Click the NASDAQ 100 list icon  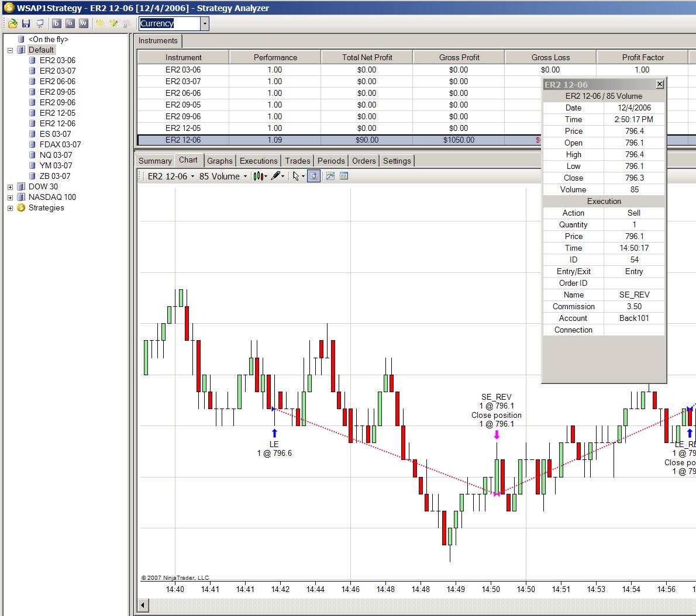point(21,197)
